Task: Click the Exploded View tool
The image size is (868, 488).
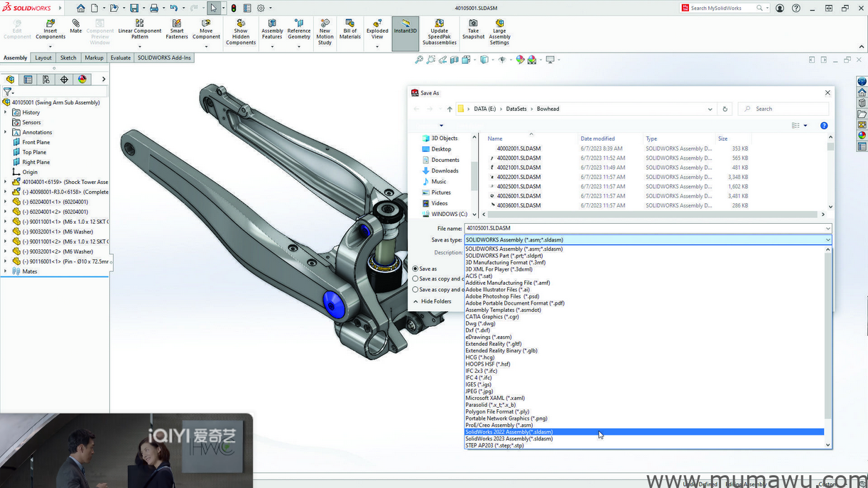Action: (377, 29)
